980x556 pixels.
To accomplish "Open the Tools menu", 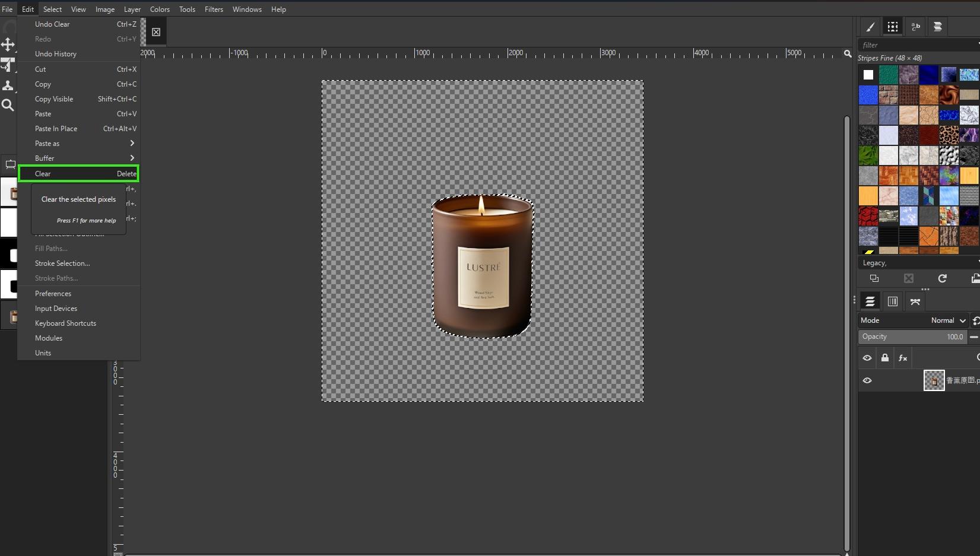I will pos(187,9).
